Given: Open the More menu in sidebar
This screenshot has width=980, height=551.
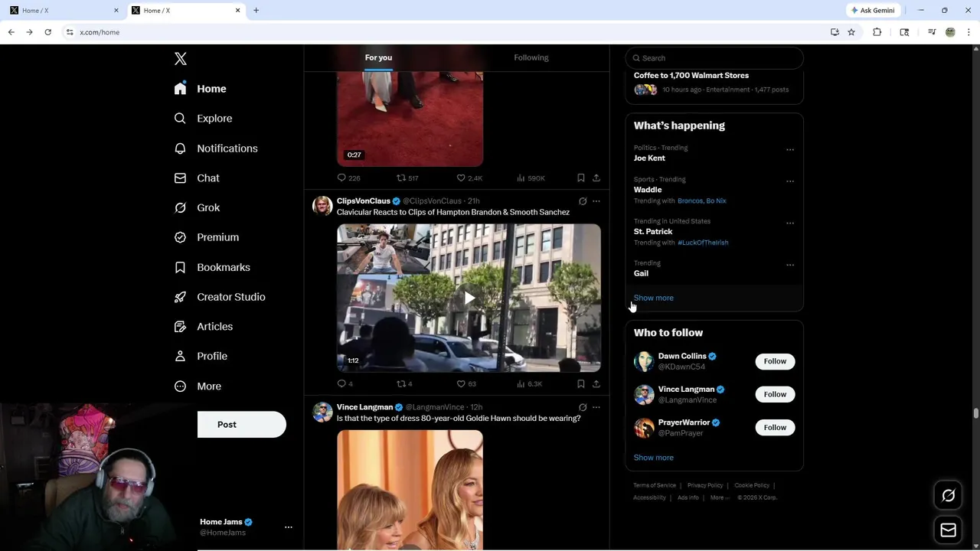Looking at the screenshot, I should [x=198, y=386].
